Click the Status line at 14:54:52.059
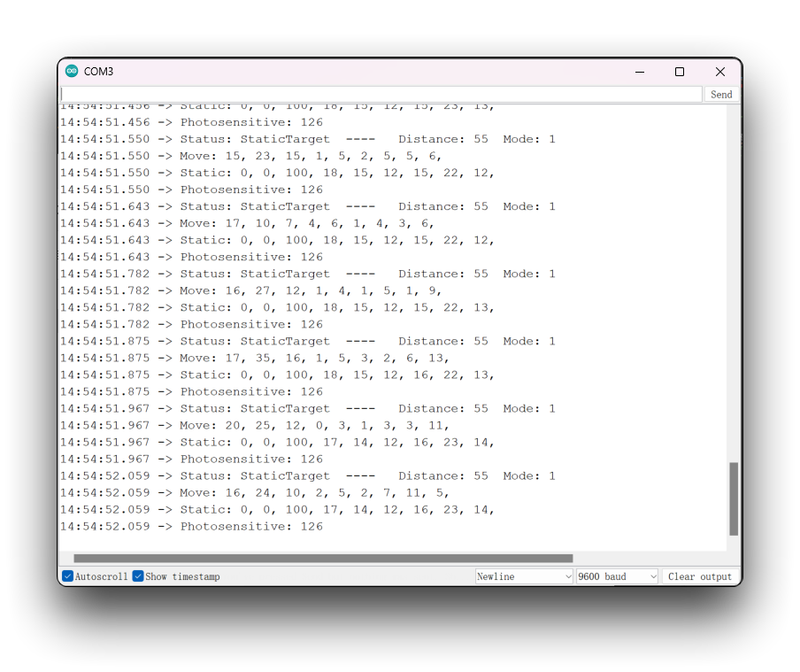This screenshot has height=672, width=800. pos(308,476)
